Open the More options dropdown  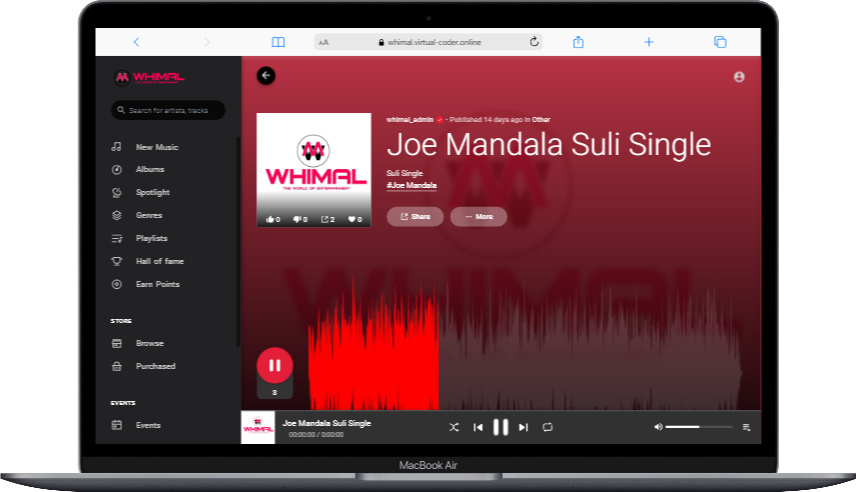[x=478, y=217]
